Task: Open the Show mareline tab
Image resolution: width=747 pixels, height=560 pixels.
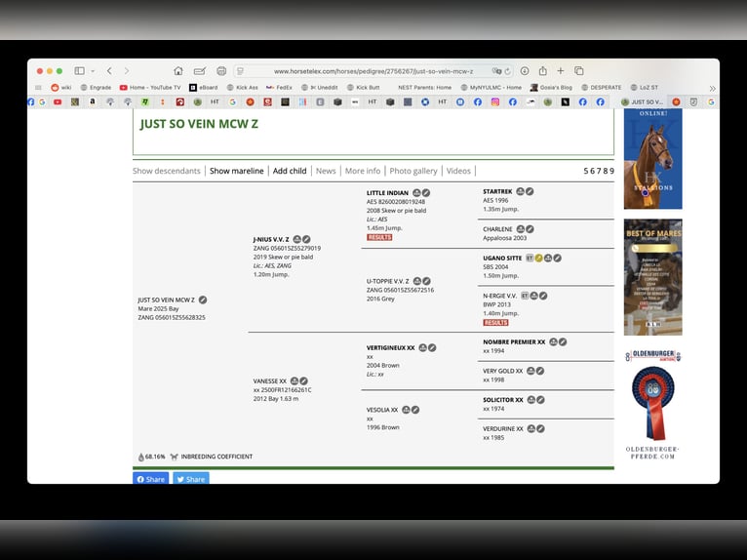Action: [x=237, y=171]
